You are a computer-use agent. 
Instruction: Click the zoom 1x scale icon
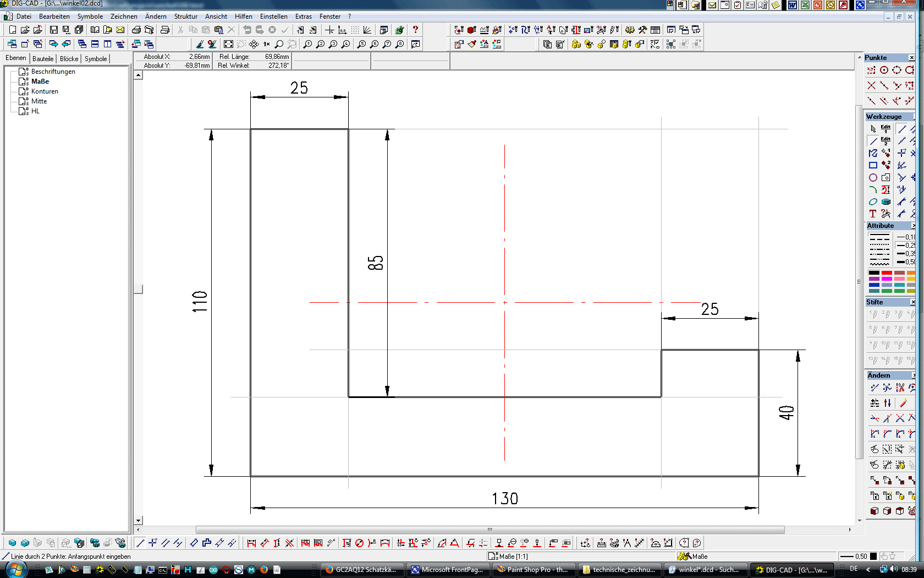[x=267, y=44]
